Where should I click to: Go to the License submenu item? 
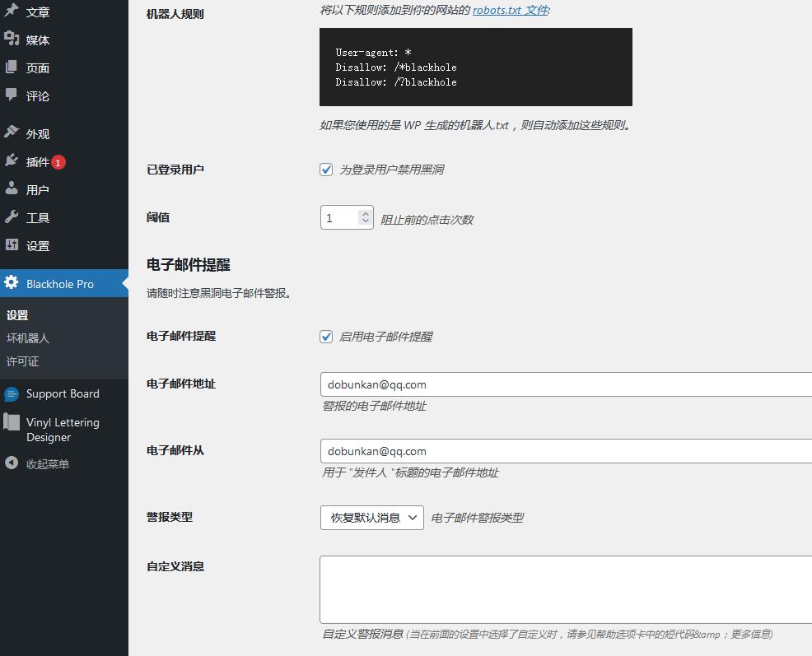tap(23, 361)
